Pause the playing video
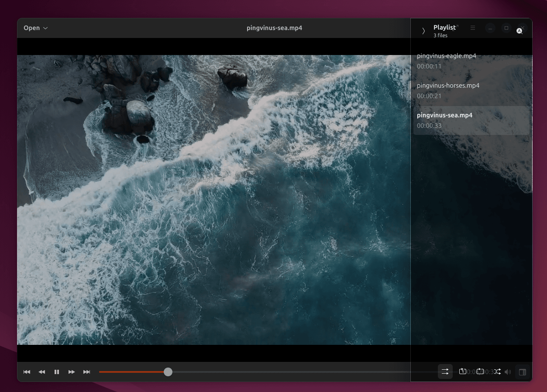Viewport: 547px width, 392px height. [x=57, y=372]
